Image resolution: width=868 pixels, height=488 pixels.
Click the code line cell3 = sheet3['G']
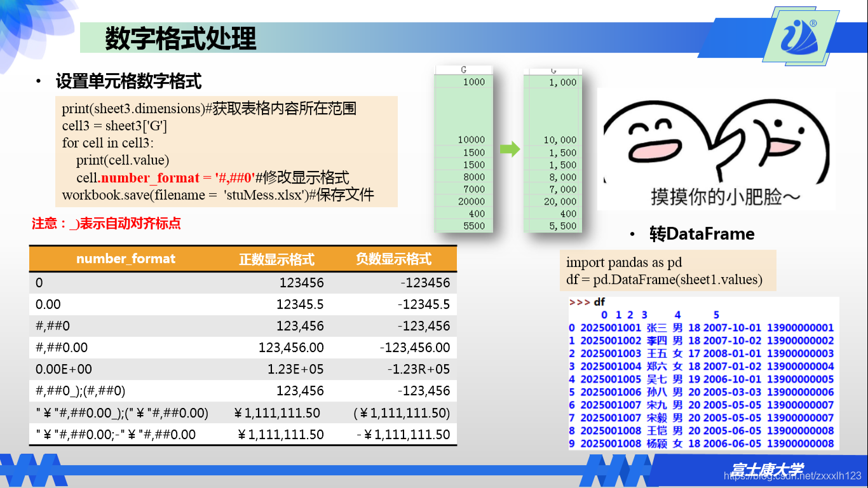pos(115,126)
